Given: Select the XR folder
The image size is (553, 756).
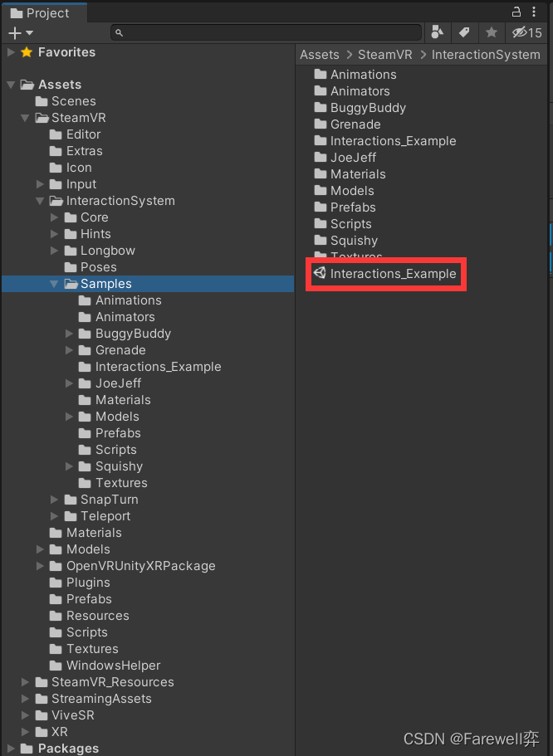Looking at the screenshot, I should [x=51, y=732].
